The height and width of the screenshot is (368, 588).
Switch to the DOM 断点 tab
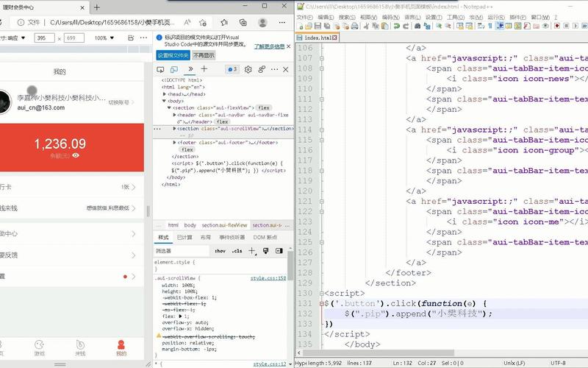[x=265, y=237]
